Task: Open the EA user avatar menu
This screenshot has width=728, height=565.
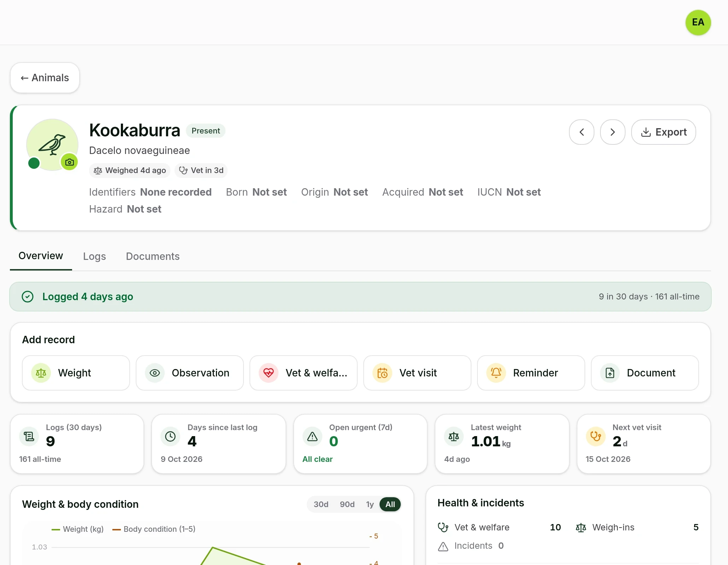Action: pos(698,22)
